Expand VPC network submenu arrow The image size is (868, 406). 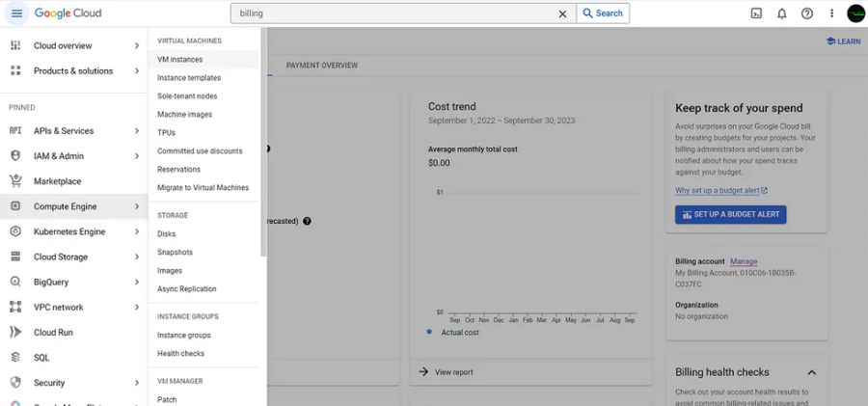point(137,308)
